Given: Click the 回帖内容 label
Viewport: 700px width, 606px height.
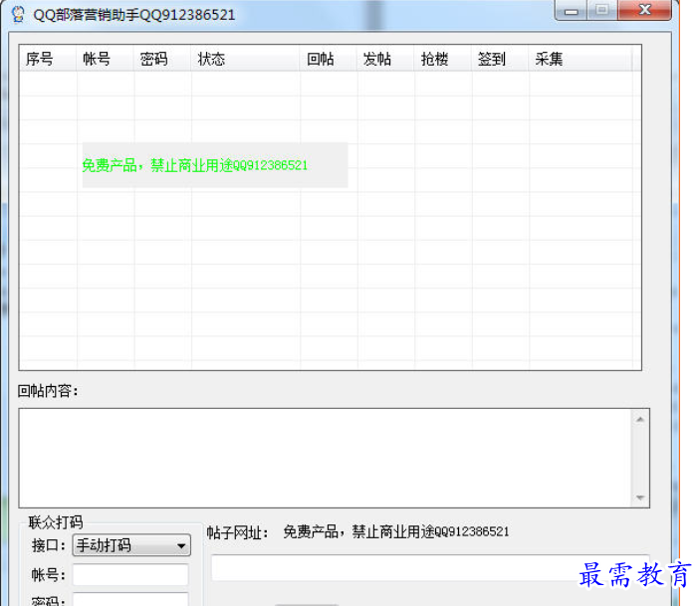Looking at the screenshot, I should tap(48, 391).
